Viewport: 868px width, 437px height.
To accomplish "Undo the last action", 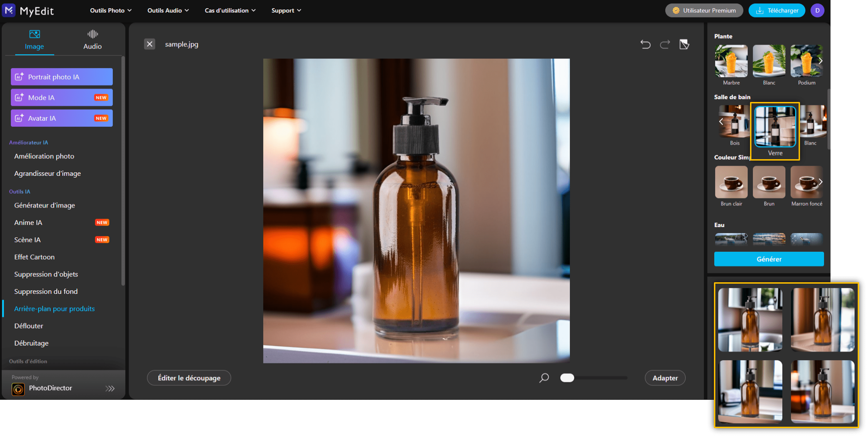I will tap(646, 44).
